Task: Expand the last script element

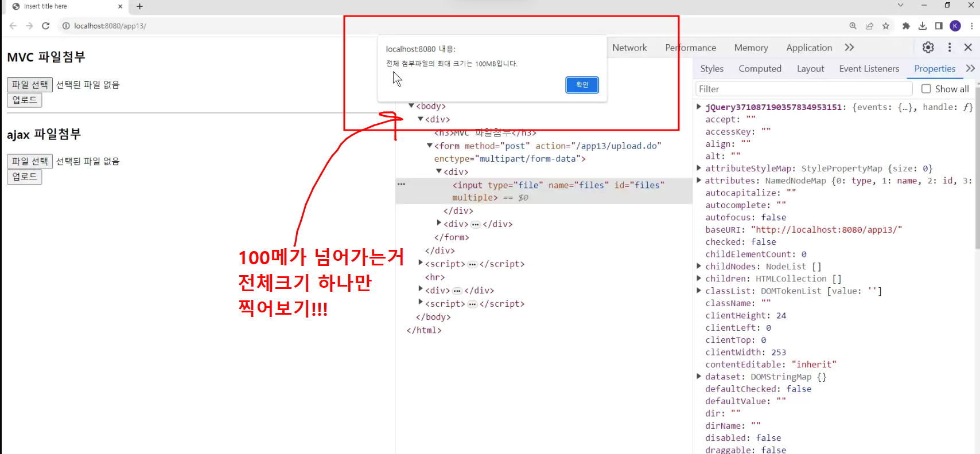Action: point(421,303)
